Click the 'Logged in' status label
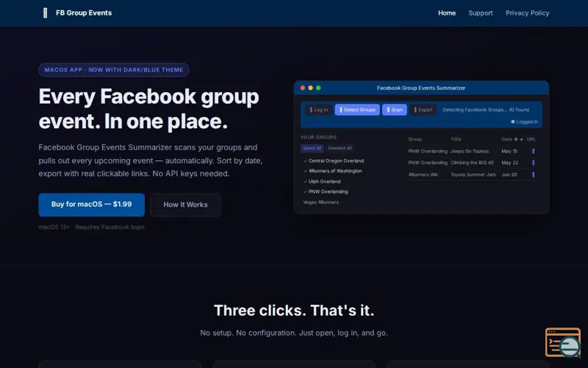The image size is (588, 368). 527,121
